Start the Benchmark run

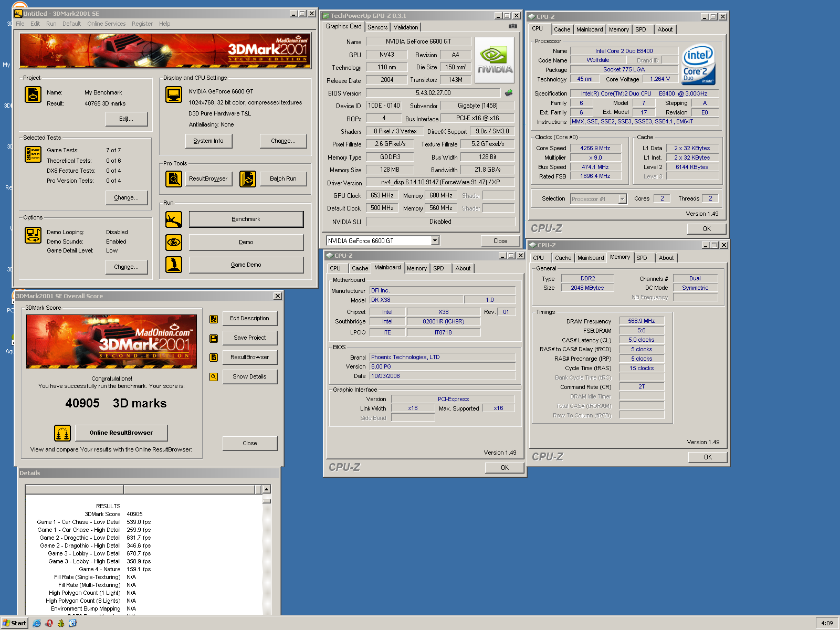click(x=246, y=219)
